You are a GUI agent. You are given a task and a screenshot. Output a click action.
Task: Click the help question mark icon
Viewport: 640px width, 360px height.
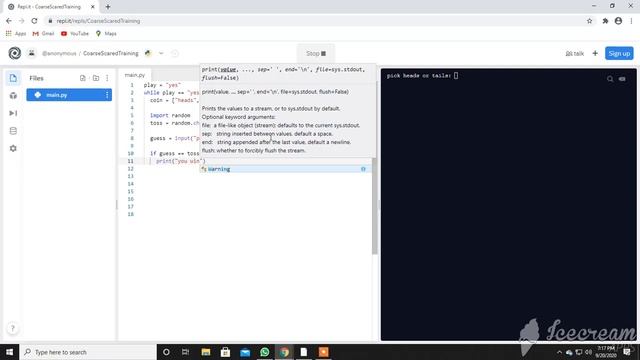click(13, 328)
